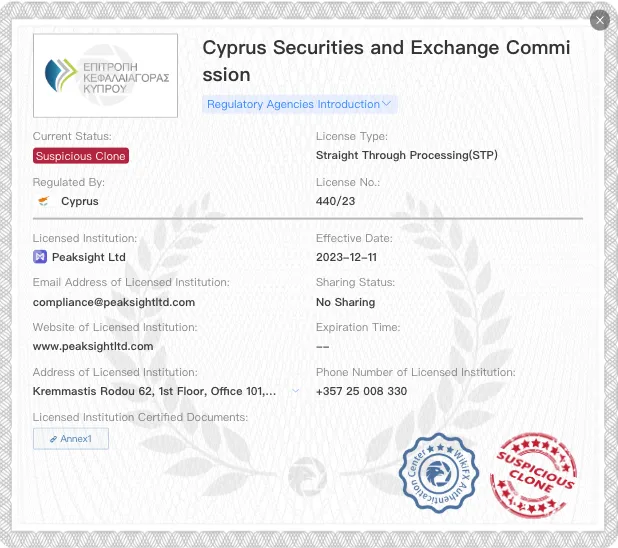618x548 pixels.
Task: Select website www.peaksightltd.com
Action: pos(93,347)
